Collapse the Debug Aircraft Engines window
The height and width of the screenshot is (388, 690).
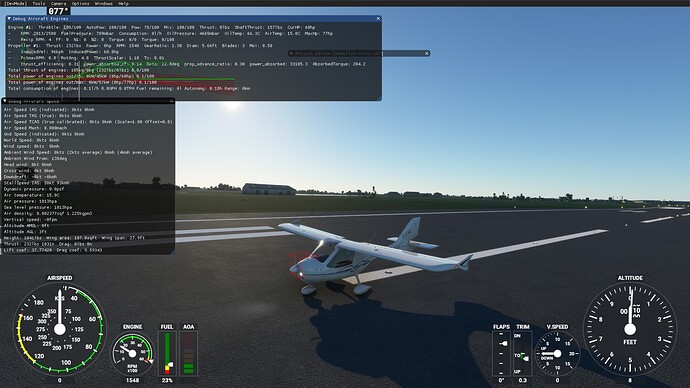[x=9, y=19]
